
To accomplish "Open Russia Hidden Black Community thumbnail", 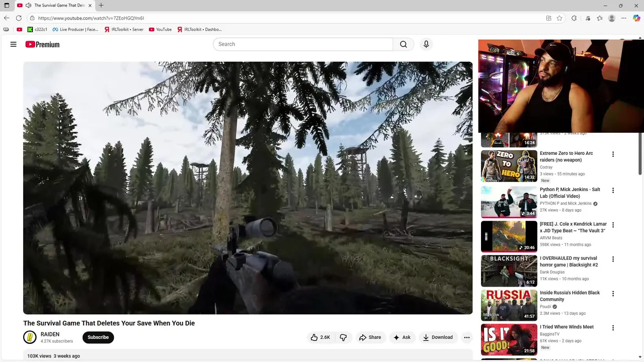I will point(509,305).
